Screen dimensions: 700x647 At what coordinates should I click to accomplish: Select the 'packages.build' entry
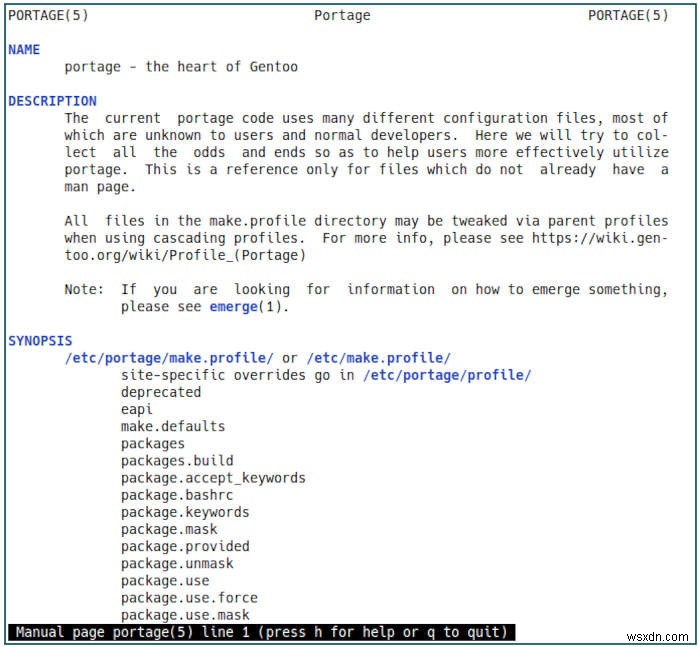177,461
